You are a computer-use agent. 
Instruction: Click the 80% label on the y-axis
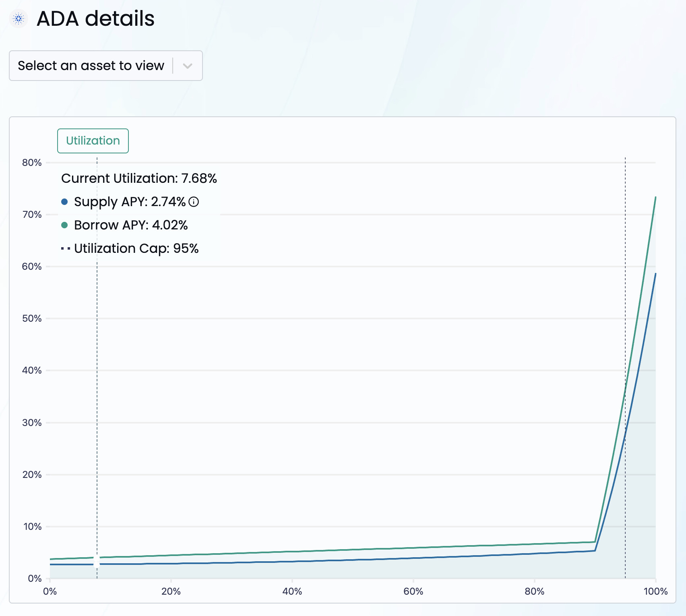[x=32, y=163]
